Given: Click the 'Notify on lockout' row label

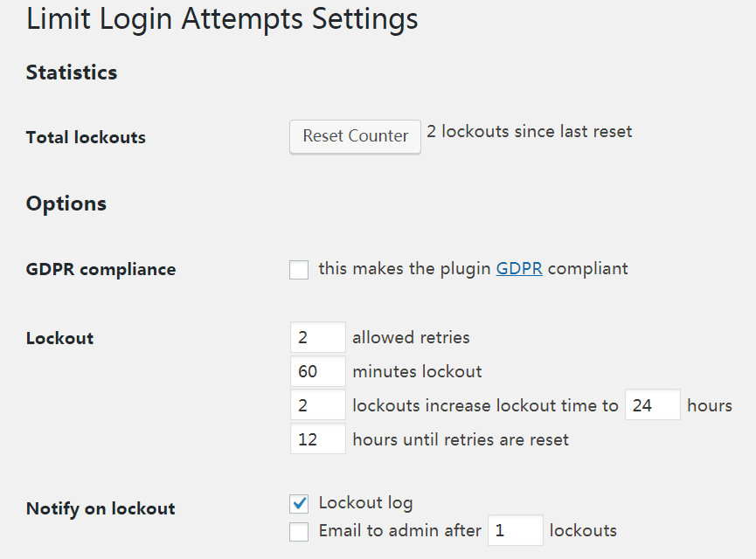Looking at the screenshot, I should (x=101, y=508).
